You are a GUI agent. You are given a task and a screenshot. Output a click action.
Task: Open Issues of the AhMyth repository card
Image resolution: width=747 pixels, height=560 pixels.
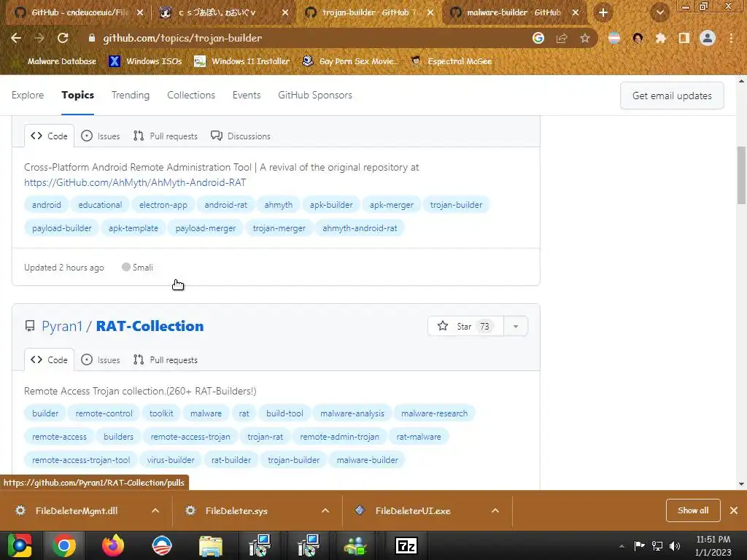coord(101,136)
